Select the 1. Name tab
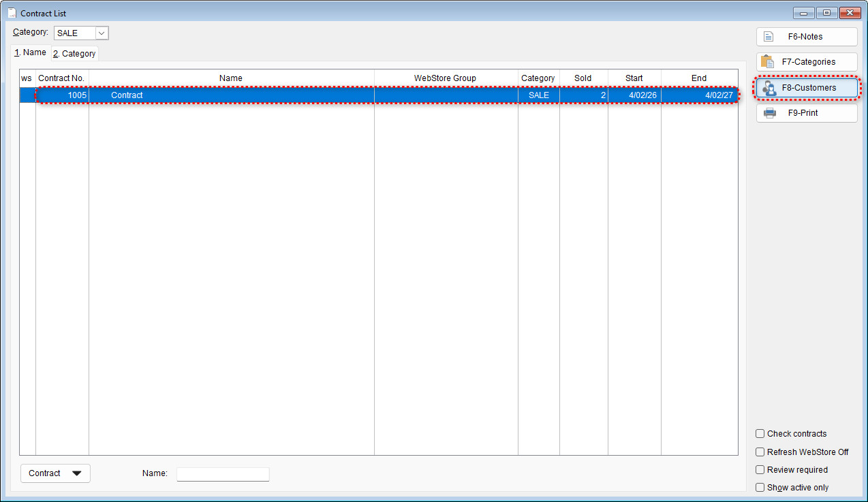The width and height of the screenshot is (868, 502). [31, 52]
